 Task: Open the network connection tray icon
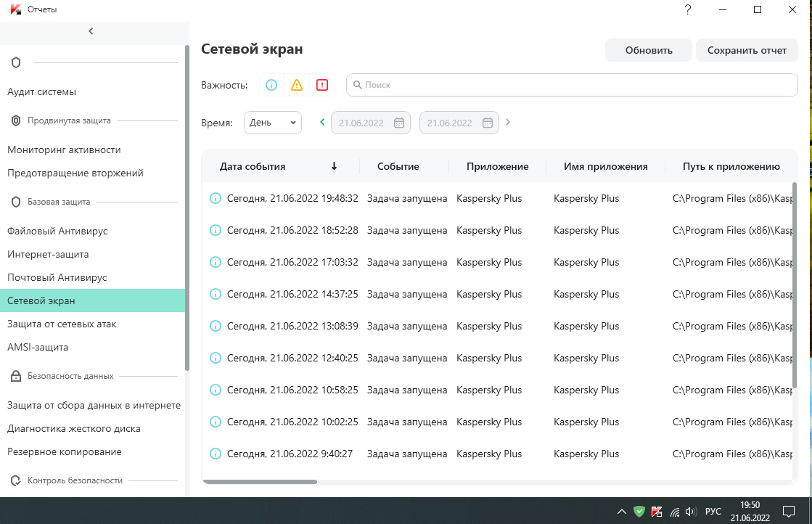[674, 512]
